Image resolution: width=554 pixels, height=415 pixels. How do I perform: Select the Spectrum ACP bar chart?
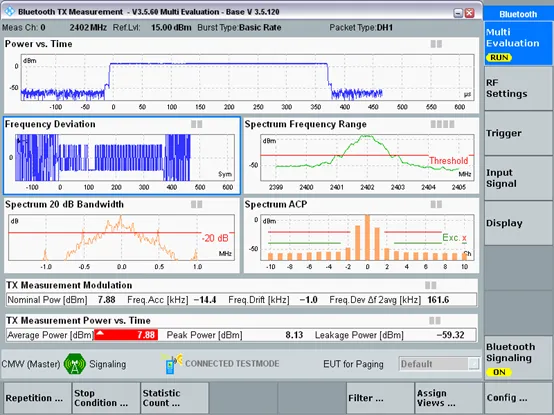click(367, 237)
